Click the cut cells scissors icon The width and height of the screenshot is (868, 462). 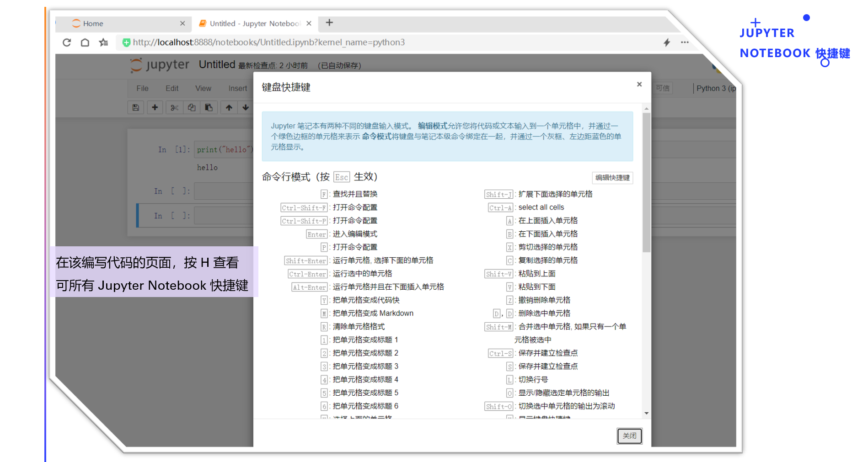point(174,107)
